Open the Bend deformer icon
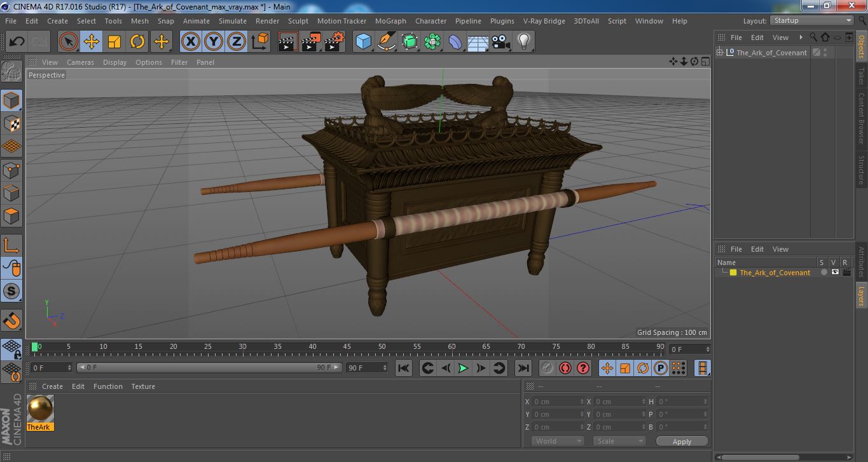Screen dimensions: 868x462 [x=455, y=42]
